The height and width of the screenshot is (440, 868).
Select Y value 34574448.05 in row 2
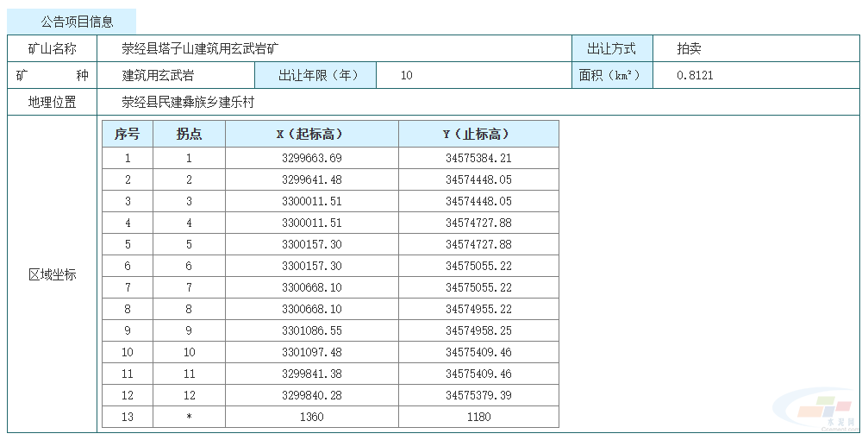click(479, 179)
